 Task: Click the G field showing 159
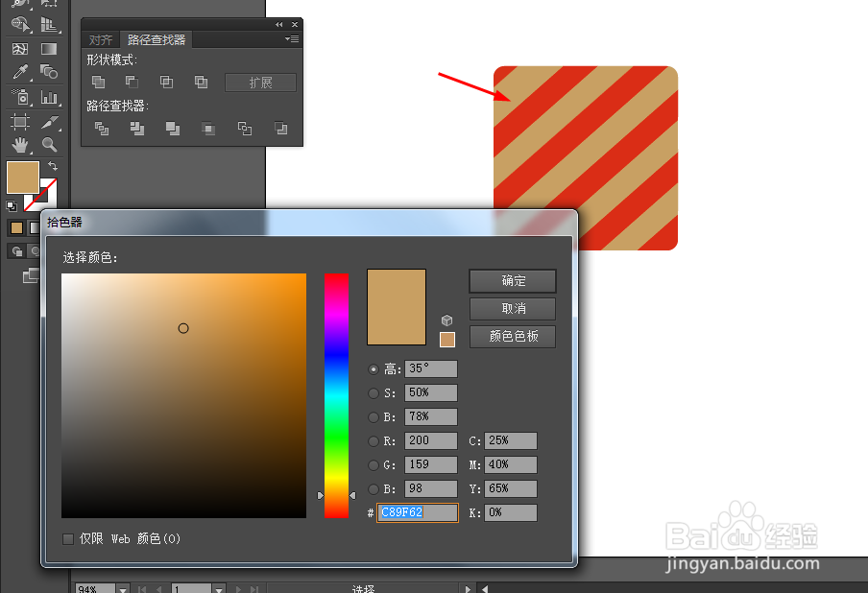431,464
